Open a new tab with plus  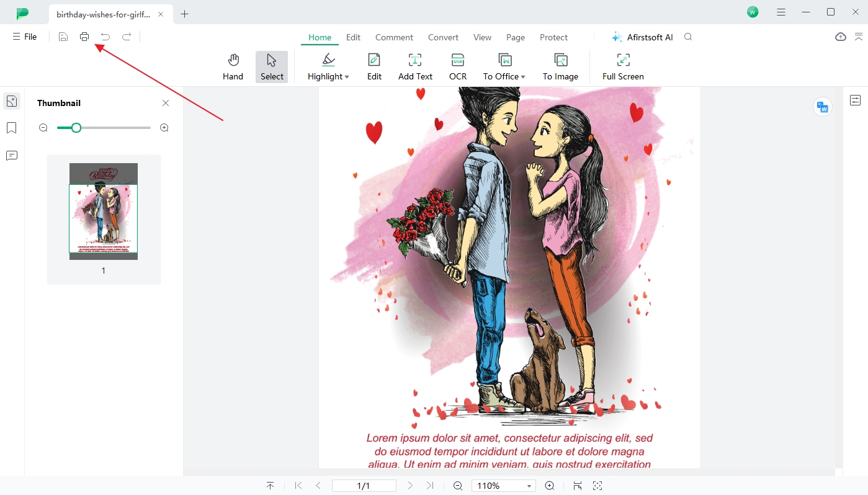[184, 14]
